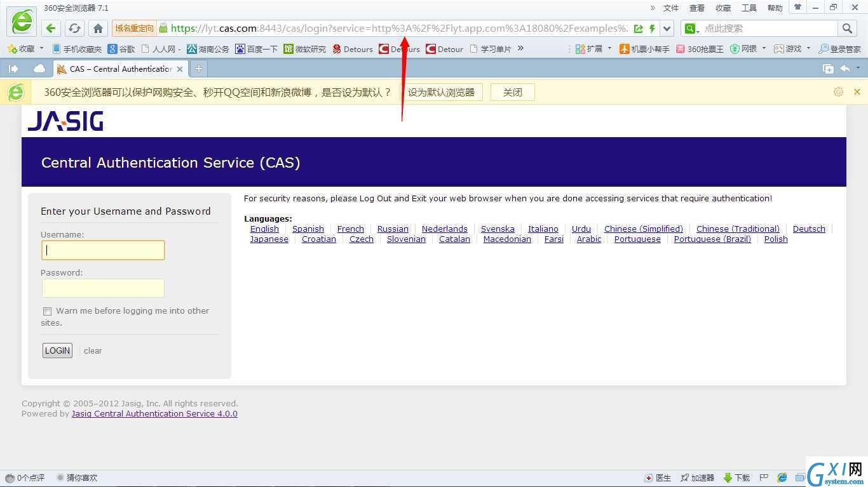The width and height of the screenshot is (868, 487).
Task: Open the 查看 menu
Action: [697, 8]
